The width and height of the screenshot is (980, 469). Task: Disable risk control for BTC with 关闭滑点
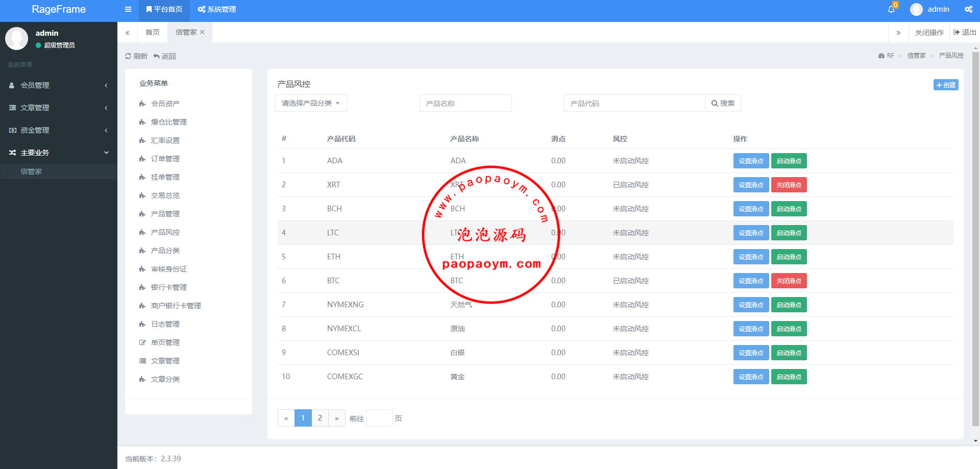pyautogui.click(x=789, y=281)
